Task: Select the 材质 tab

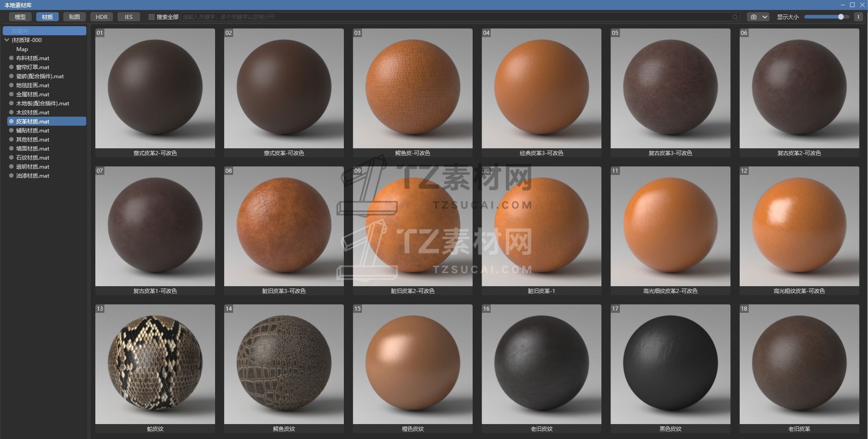Action: [x=47, y=17]
